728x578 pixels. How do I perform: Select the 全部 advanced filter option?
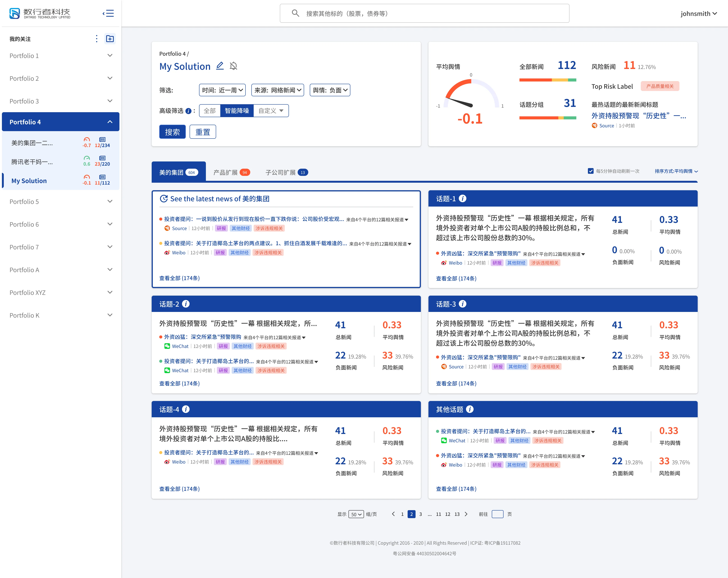[x=210, y=111]
